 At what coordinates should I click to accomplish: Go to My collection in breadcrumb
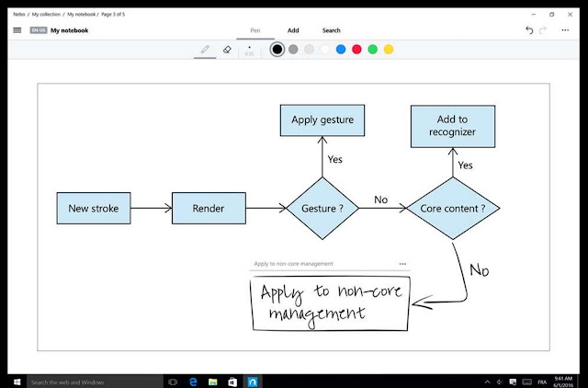pos(46,15)
